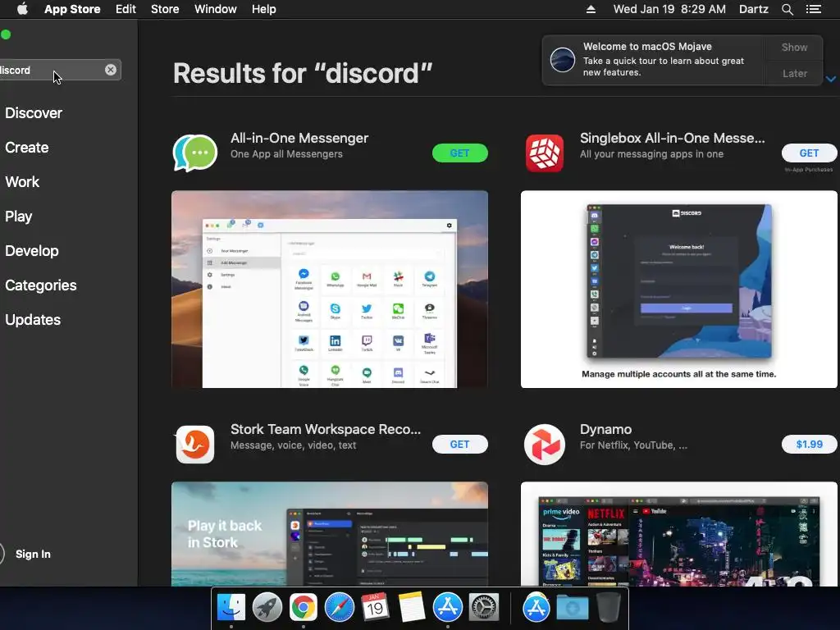Open the Help menu

(264, 9)
